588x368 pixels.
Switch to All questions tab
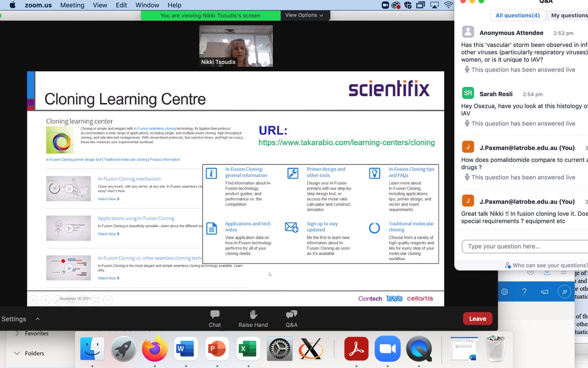pos(517,15)
